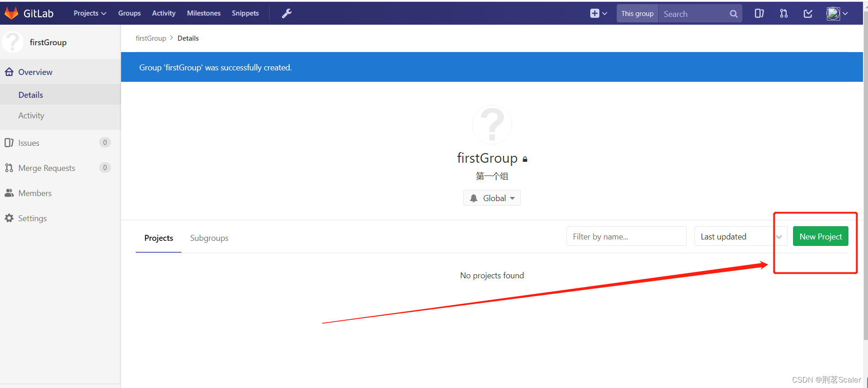Image resolution: width=868 pixels, height=388 pixels.
Task: Open the admin area wrench icon
Action: pos(286,13)
